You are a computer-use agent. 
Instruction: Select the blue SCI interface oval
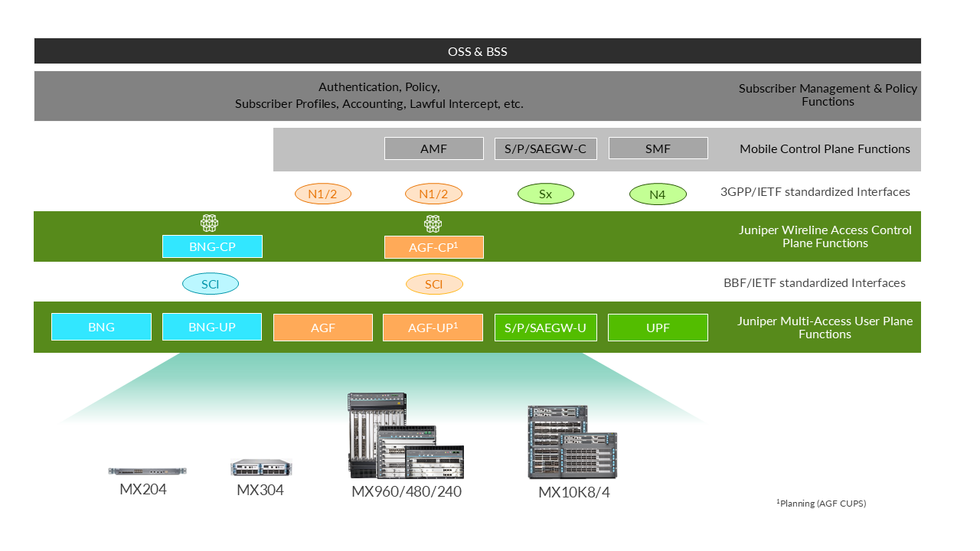(x=211, y=284)
